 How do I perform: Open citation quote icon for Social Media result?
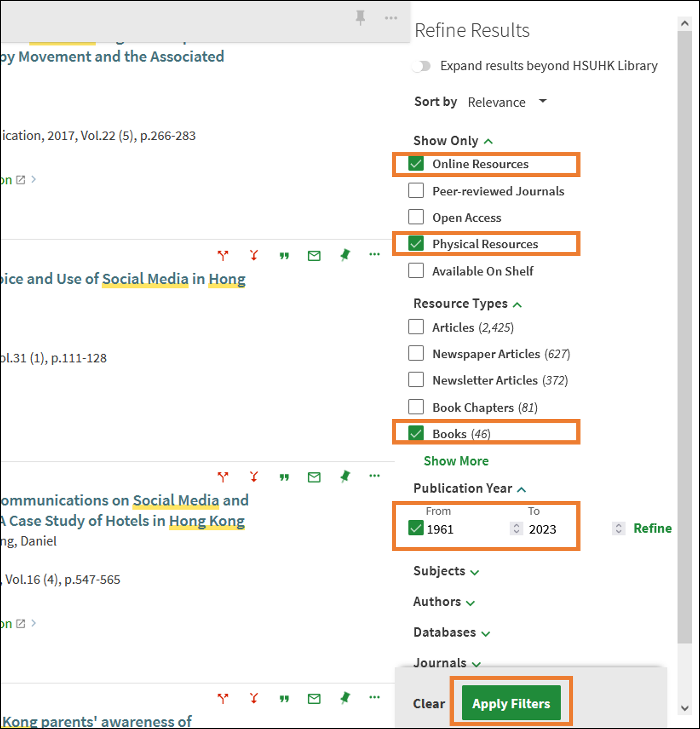[284, 255]
